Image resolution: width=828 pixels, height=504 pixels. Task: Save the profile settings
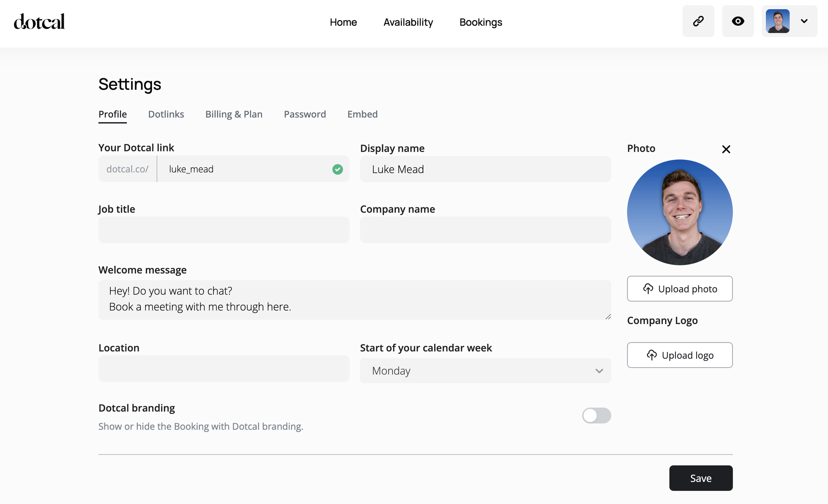(x=700, y=478)
